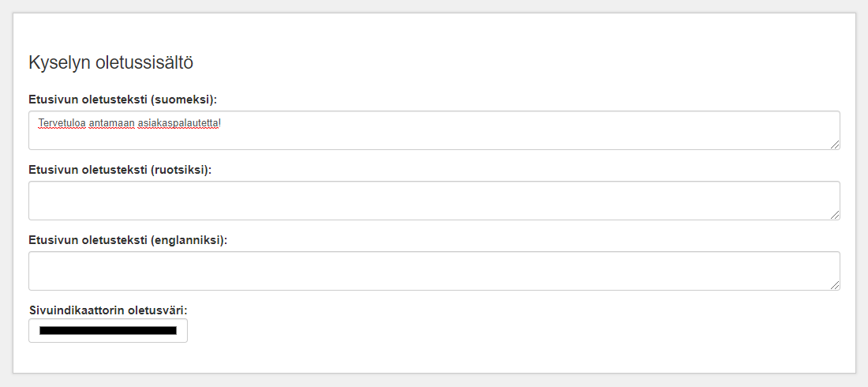Focus the empty English default text field
Screen dimensions: 868x387
pyautogui.click(x=434, y=271)
